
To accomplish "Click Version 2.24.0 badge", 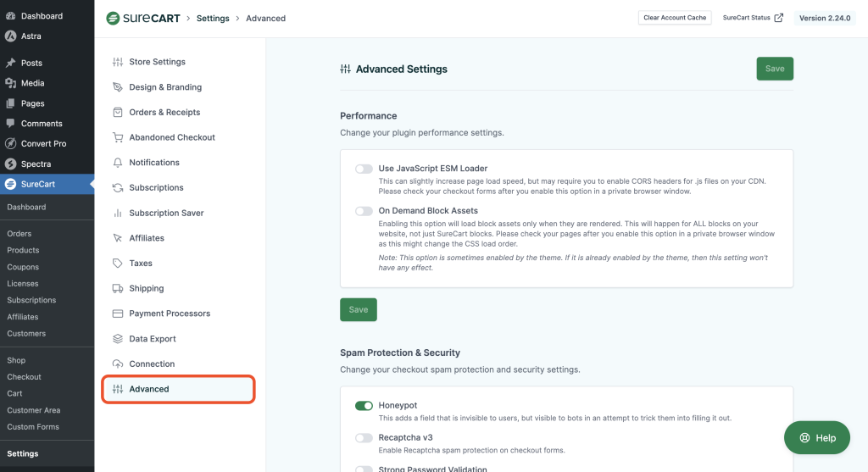I will point(824,18).
